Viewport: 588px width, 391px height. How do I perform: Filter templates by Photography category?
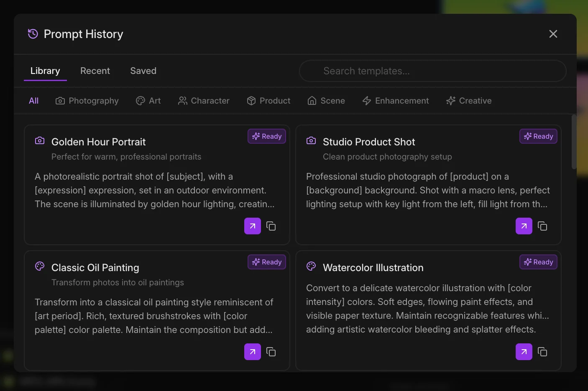coord(87,101)
